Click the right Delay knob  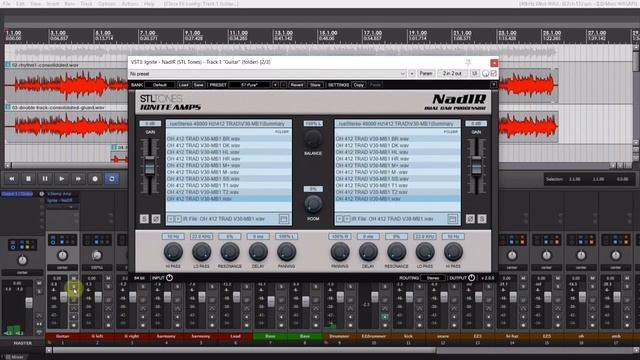(x=368, y=252)
